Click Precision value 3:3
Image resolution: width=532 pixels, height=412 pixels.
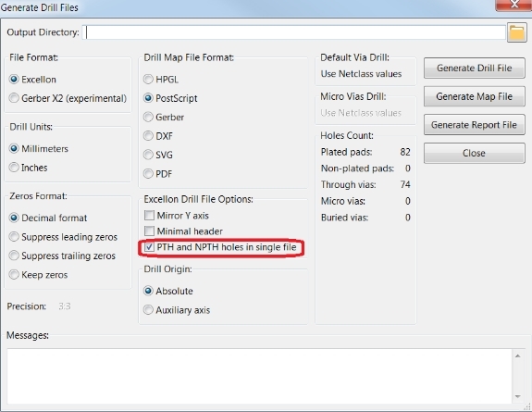point(65,306)
